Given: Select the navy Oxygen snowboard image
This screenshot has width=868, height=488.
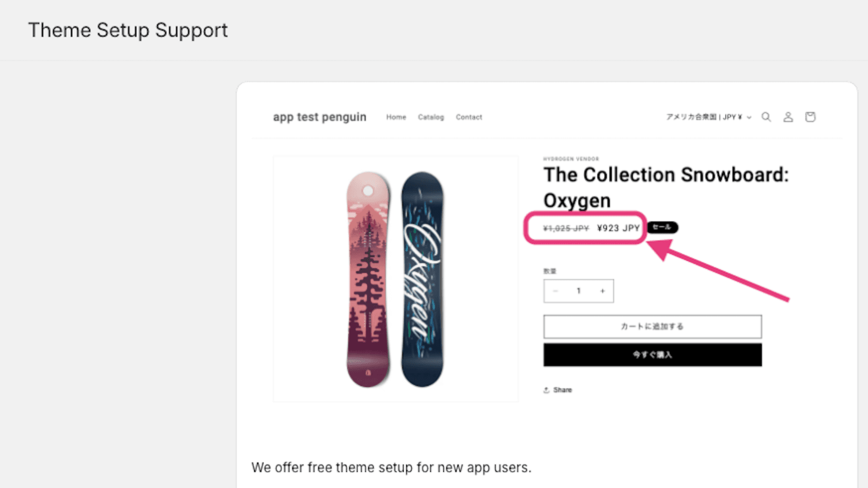Looking at the screenshot, I should [x=422, y=279].
